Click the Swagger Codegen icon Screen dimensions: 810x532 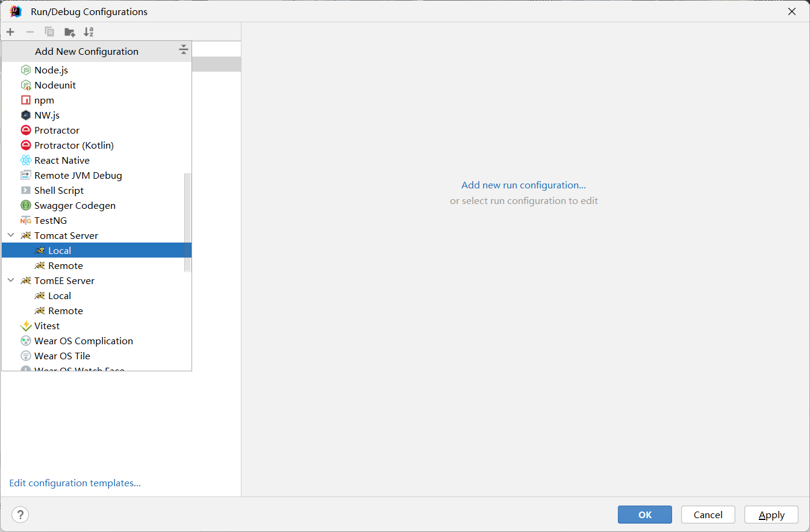coord(26,205)
